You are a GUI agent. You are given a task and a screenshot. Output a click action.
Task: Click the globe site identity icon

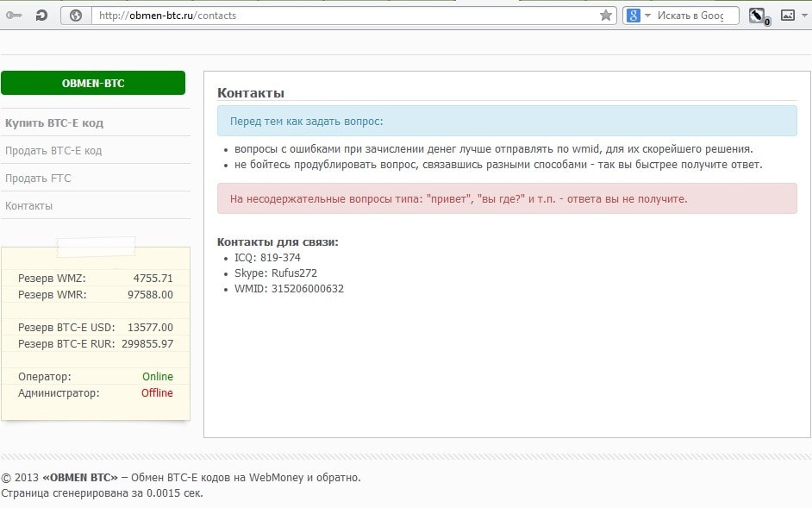75,15
